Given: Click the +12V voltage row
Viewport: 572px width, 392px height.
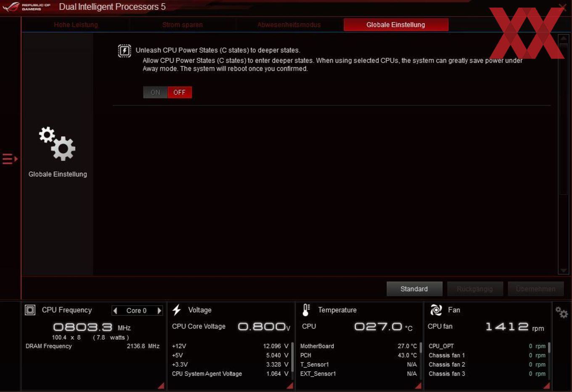Looking at the screenshot, I should pos(230,346).
